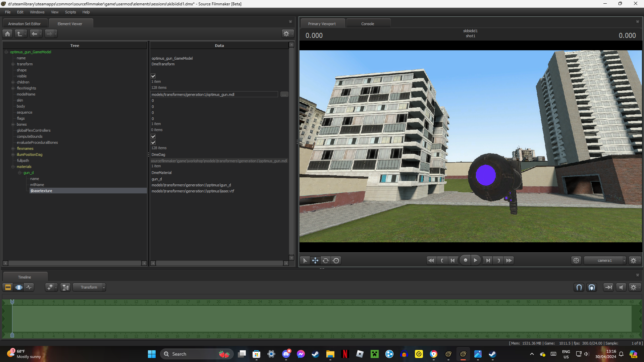The height and width of the screenshot is (362, 644).
Task: Activate the selection arrow viewport tool
Action: pyautogui.click(x=305, y=260)
